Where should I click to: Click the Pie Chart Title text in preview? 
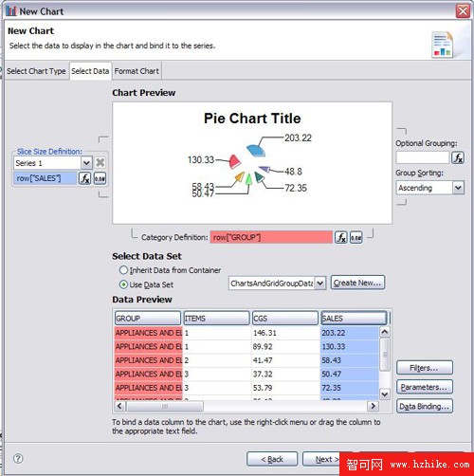(x=252, y=119)
